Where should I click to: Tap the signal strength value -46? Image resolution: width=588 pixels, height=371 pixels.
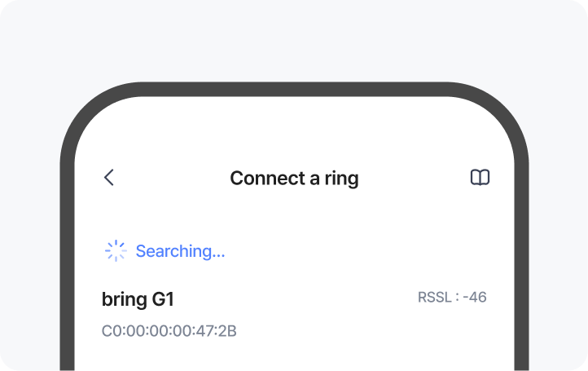point(474,298)
